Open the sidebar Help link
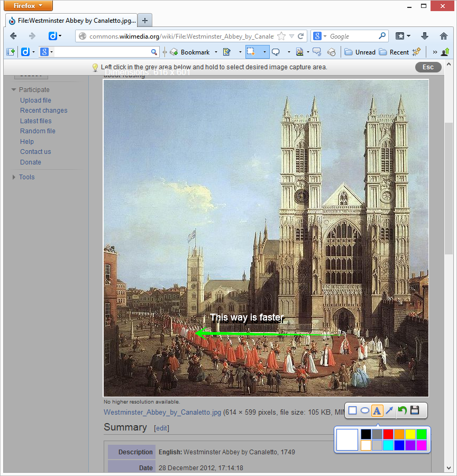 click(27, 141)
